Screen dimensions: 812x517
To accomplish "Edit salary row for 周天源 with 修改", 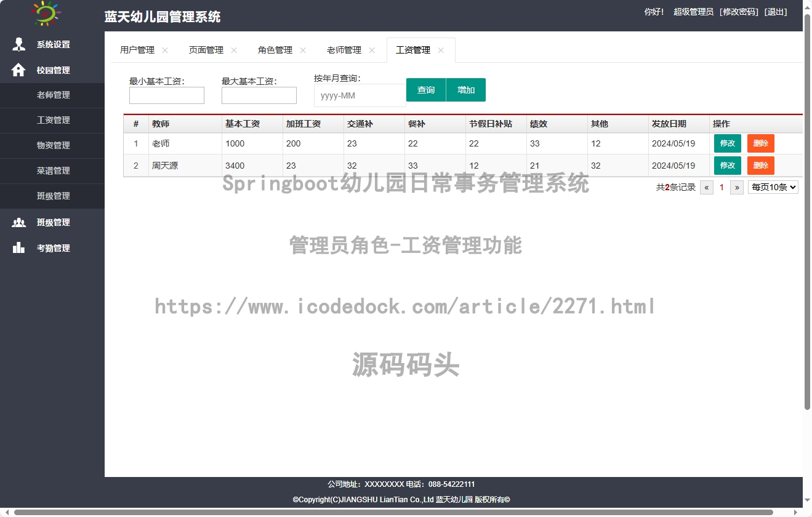I will pyautogui.click(x=728, y=166).
